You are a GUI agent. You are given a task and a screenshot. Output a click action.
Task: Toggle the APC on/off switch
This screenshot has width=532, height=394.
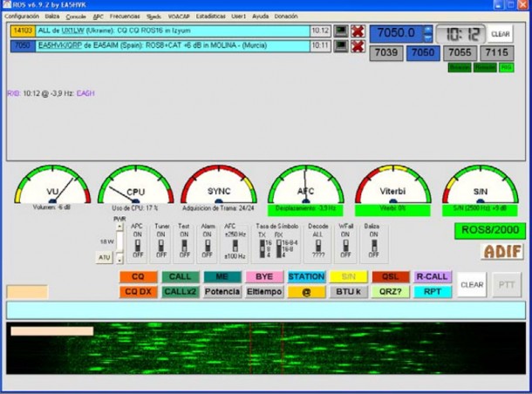[x=138, y=246]
